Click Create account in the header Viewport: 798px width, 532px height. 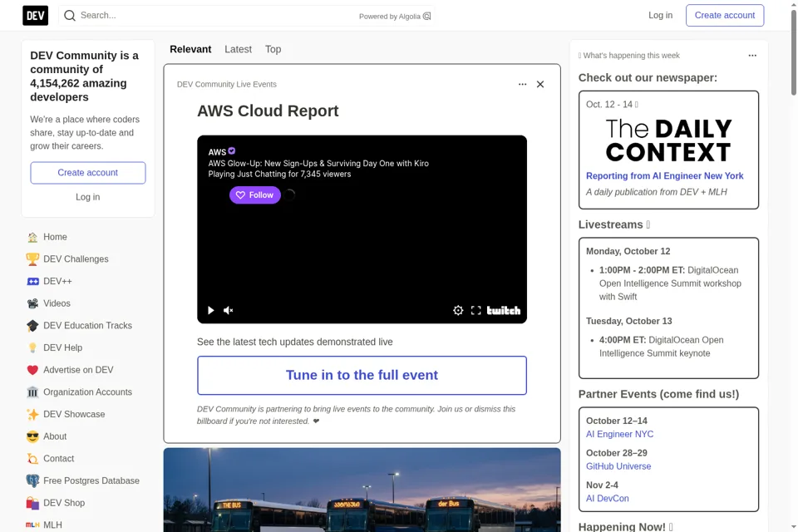(725, 15)
